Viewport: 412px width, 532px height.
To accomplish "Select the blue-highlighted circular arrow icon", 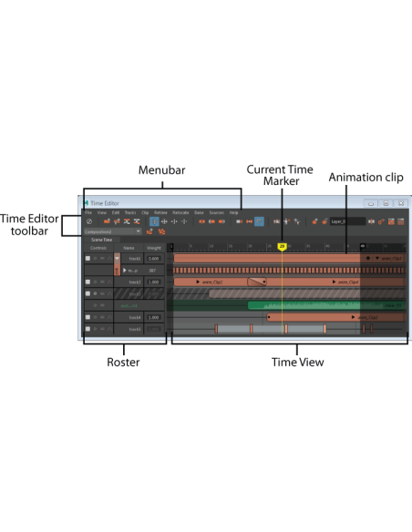I will point(259,221).
